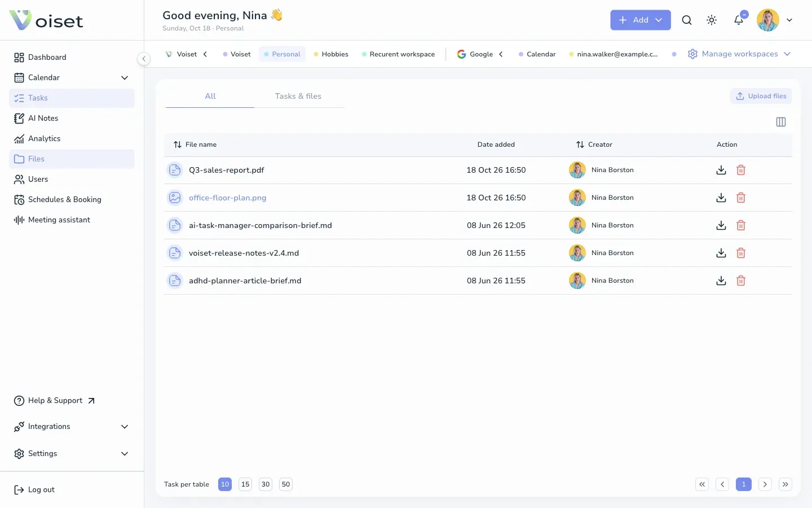Open Dashboard from sidebar
Viewport: 812px width, 508px height.
pos(72,57)
